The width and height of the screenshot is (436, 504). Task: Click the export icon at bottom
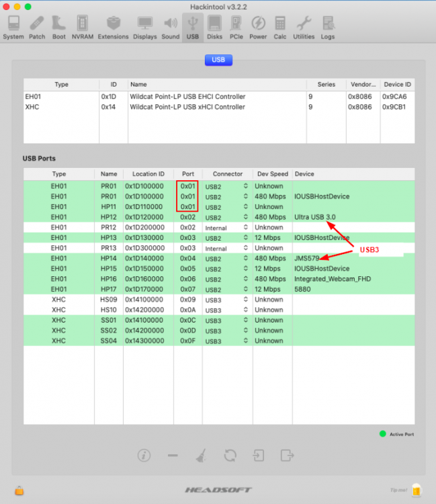(288, 455)
